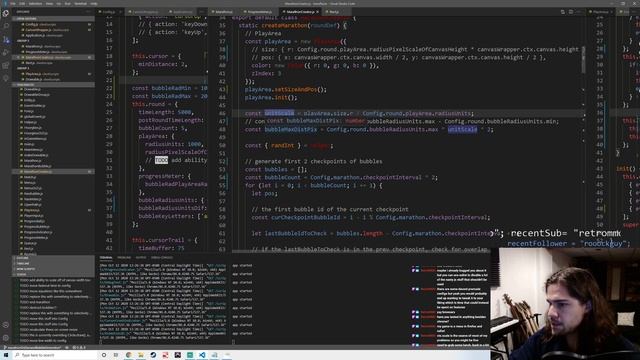Expand the NPM SCRIPTS section
The width and height of the screenshot is (640, 360).
click(x=53, y=269)
